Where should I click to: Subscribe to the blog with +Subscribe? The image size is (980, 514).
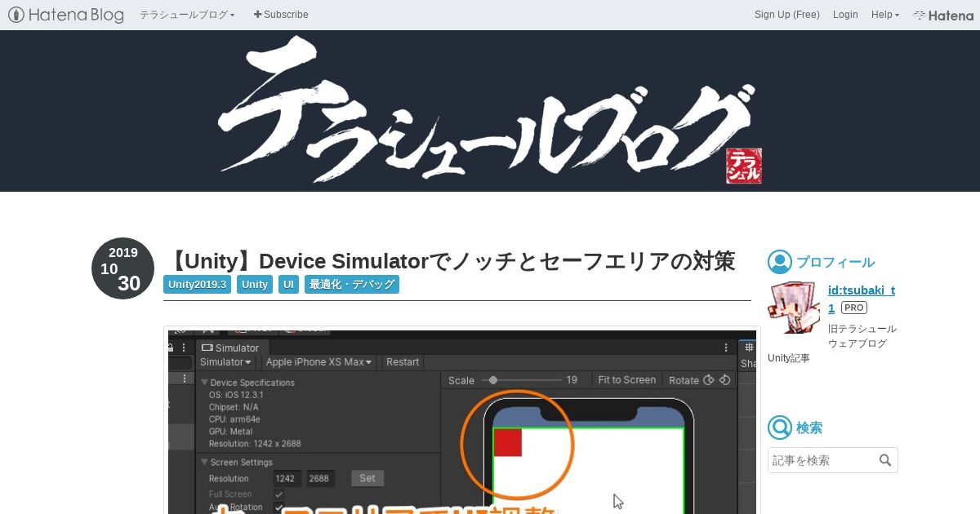281,15
